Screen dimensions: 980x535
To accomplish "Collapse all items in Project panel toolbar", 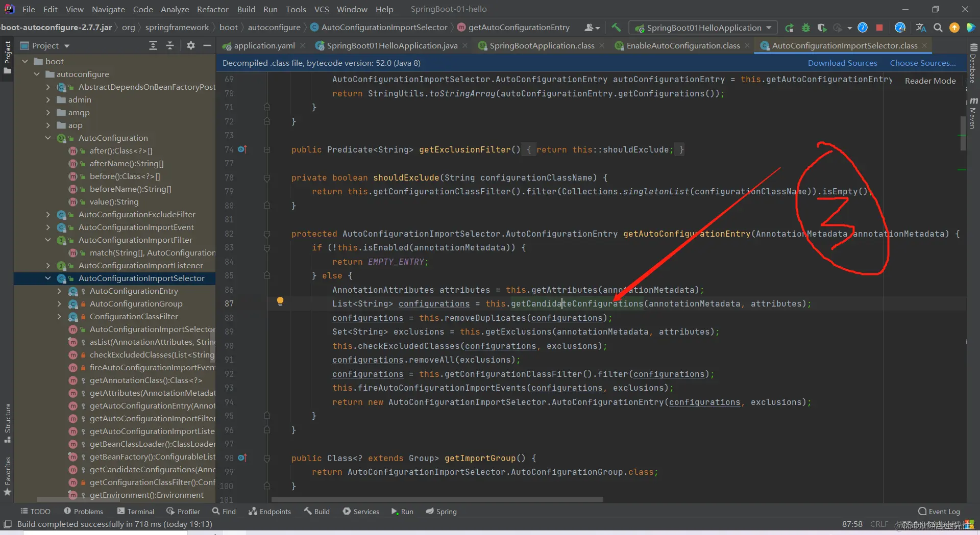I will click(170, 46).
